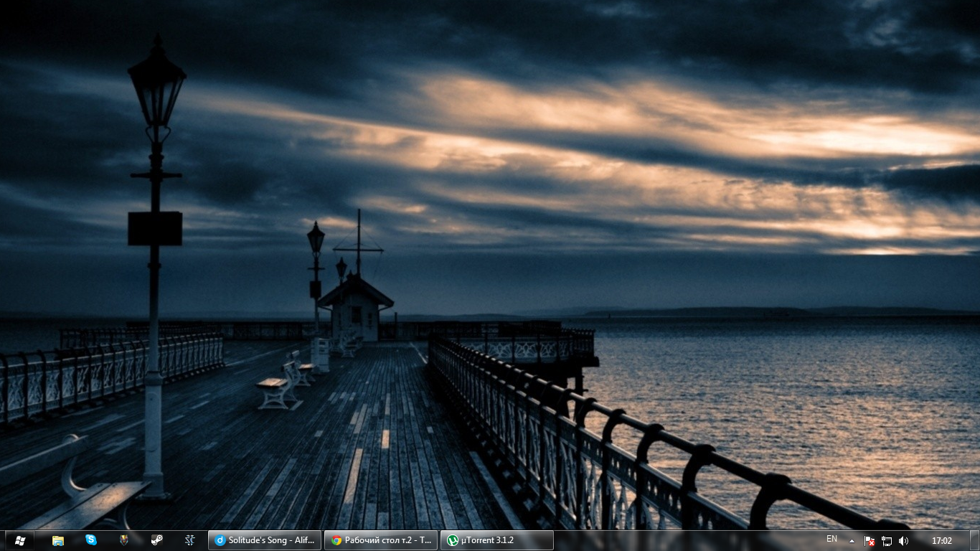
Task: Click the green µTorrent logo on its taskbar button
Action: (x=453, y=540)
